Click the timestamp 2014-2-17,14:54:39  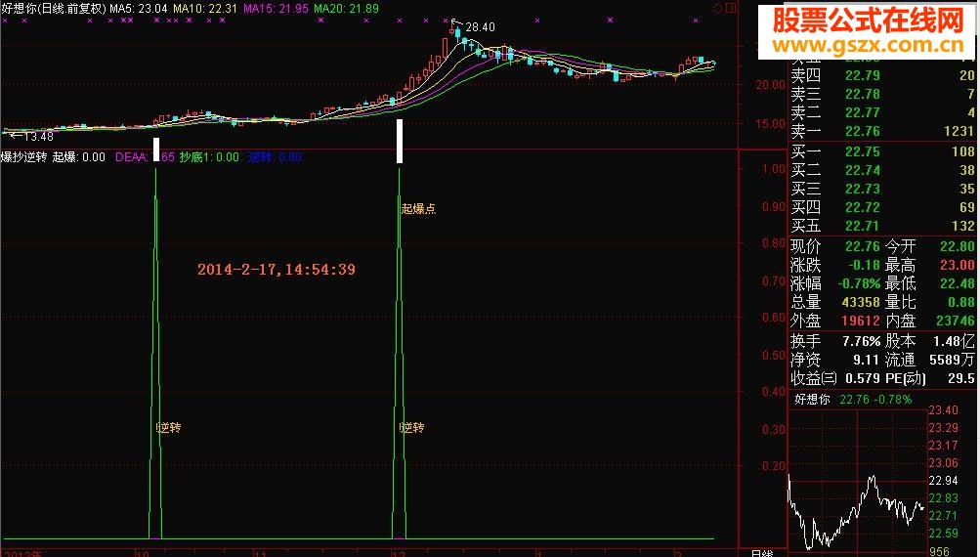277,270
